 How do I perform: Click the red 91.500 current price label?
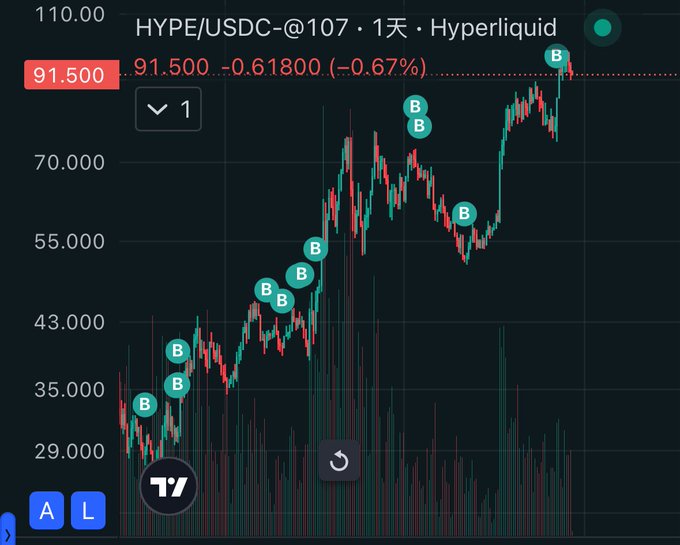72,75
